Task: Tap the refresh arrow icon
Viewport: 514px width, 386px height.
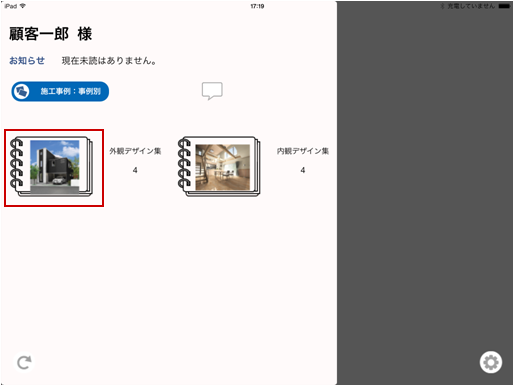Action: point(24,362)
